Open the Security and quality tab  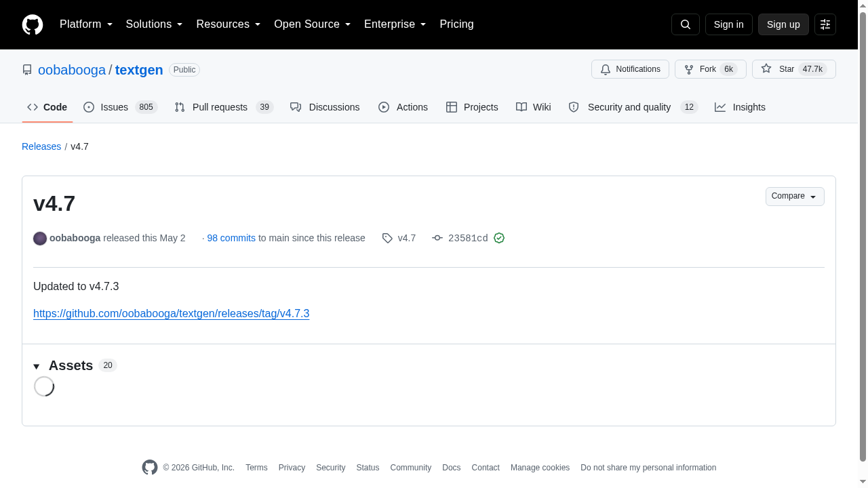click(633, 107)
